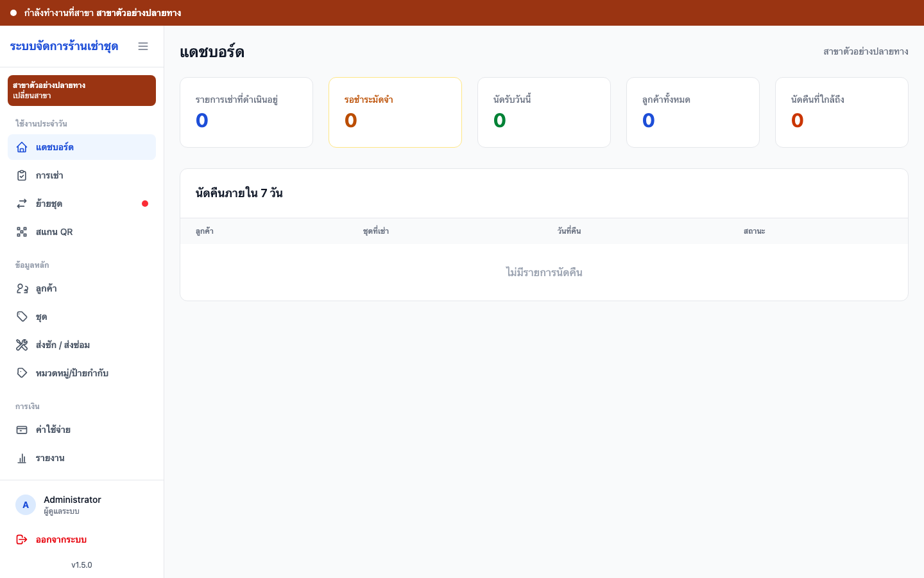Click the v1.5.0 version label
924x578 pixels.
(x=81, y=565)
